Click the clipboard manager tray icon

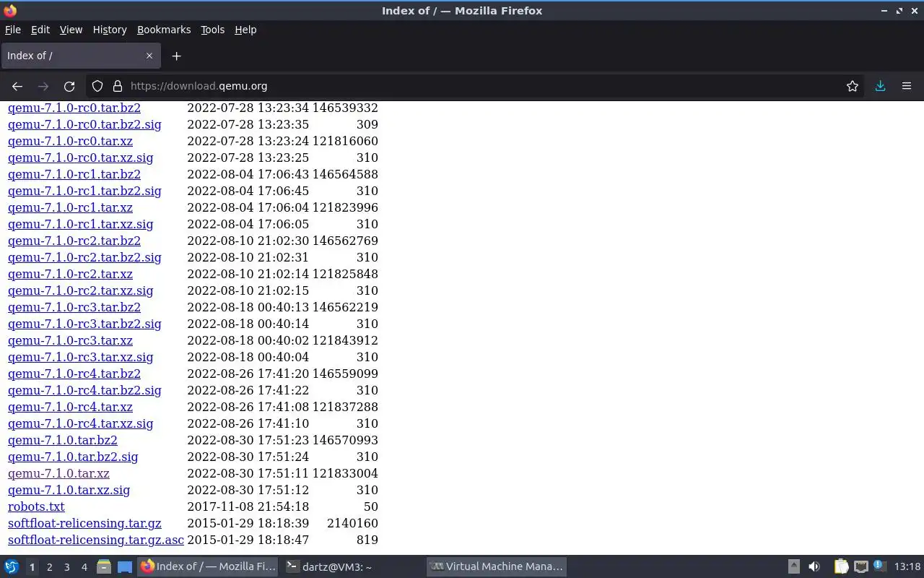point(842,566)
